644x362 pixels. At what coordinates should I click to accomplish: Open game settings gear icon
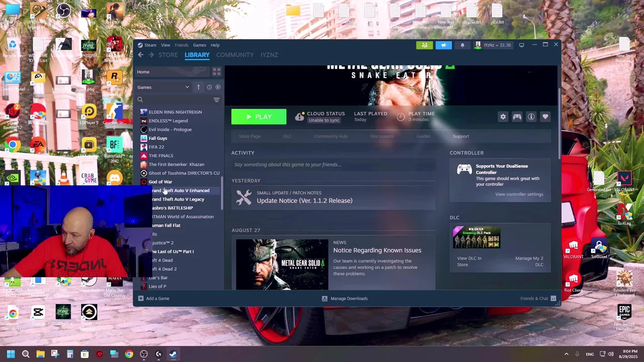pyautogui.click(x=503, y=117)
